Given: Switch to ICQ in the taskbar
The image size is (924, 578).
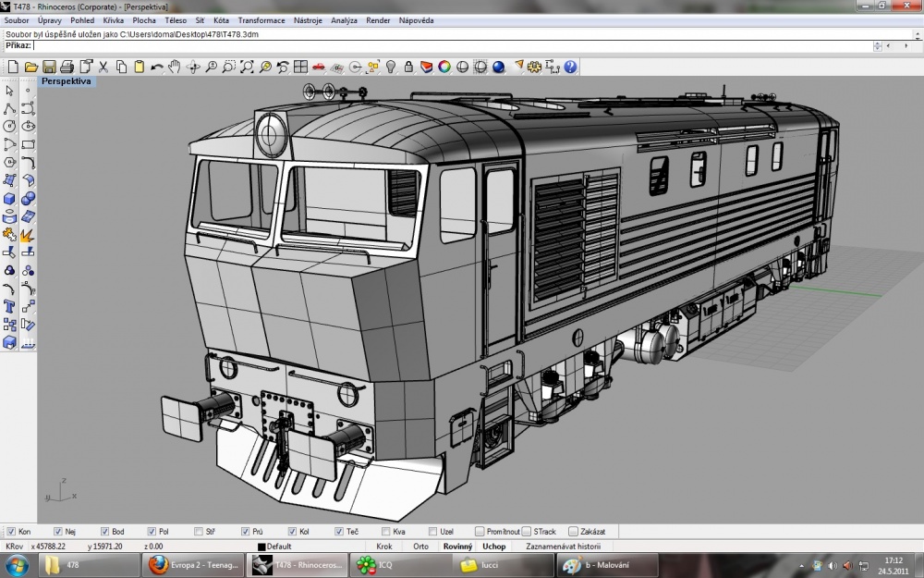Looking at the screenshot, I should pyautogui.click(x=401, y=565).
